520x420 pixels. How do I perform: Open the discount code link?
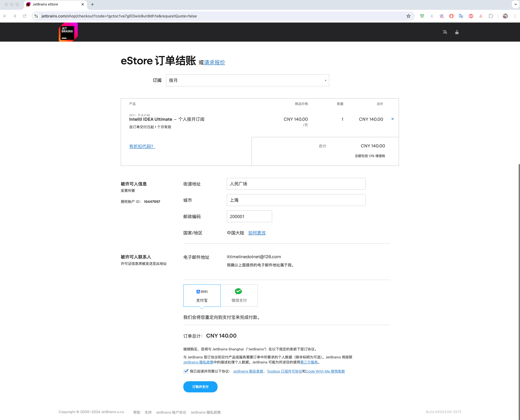point(142,146)
